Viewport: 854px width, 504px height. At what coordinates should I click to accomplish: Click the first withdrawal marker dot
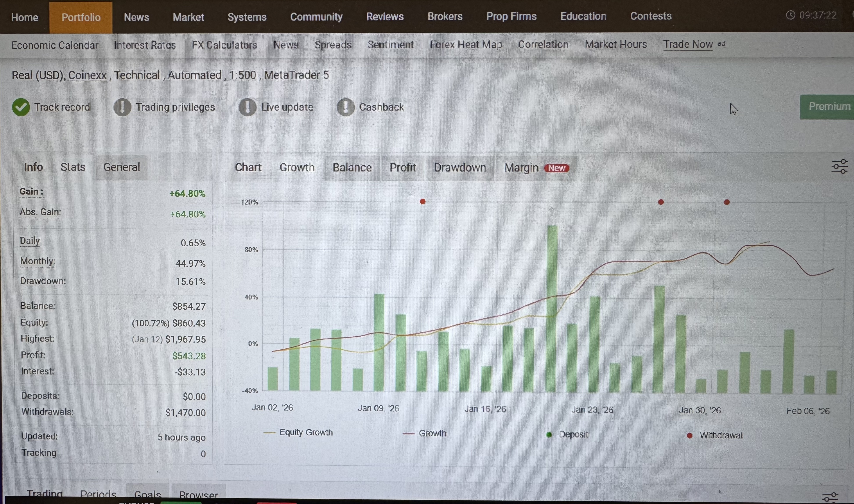422,202
